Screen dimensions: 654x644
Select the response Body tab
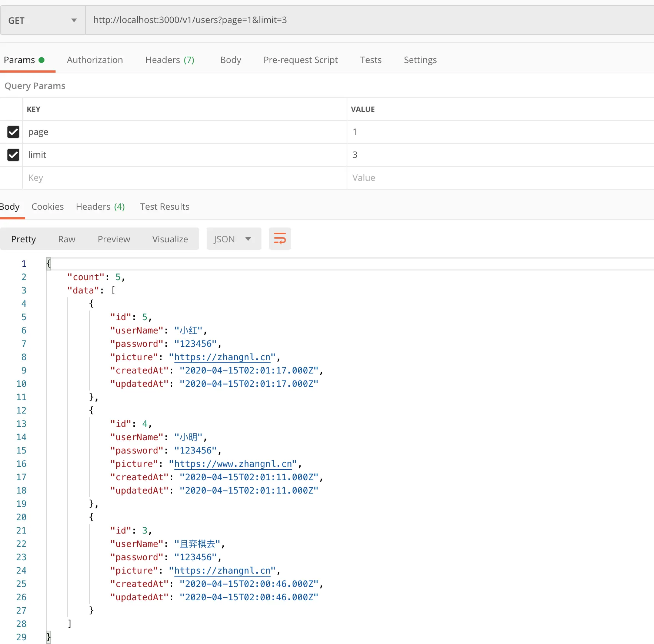pos(10,207)
